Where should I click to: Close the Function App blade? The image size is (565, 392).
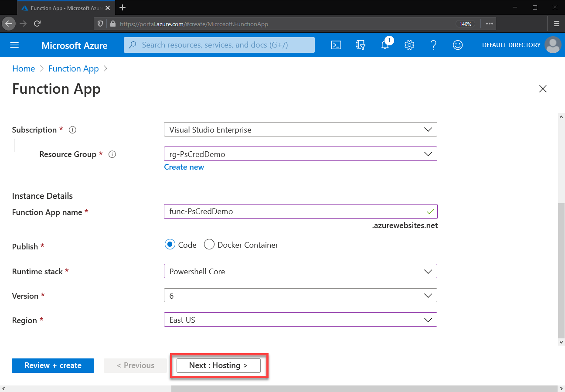(x=543, y=89)
